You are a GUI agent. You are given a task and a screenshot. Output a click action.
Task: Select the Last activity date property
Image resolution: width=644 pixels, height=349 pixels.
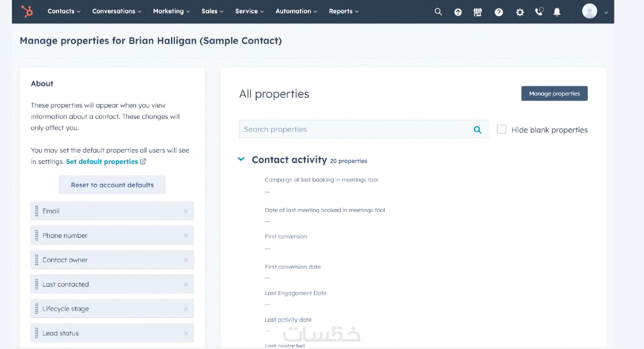pyautogui.click(x=288, y=320)
